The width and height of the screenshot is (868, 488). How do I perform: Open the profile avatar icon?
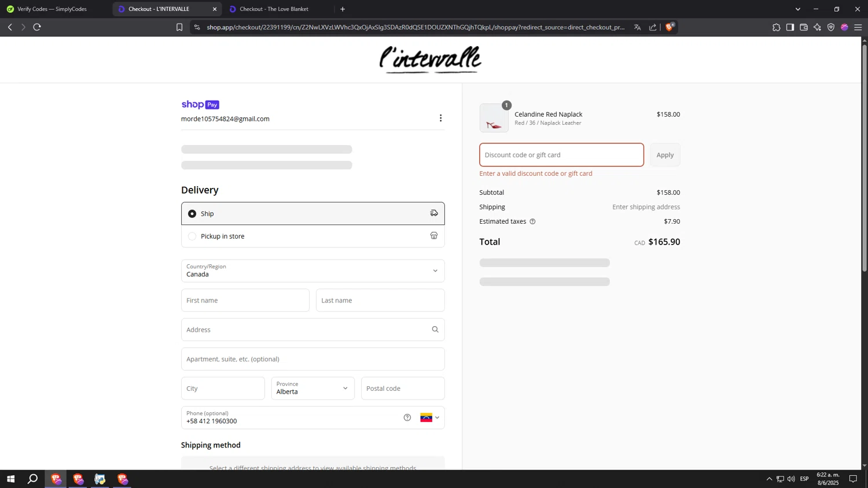(x=844, y=27)
